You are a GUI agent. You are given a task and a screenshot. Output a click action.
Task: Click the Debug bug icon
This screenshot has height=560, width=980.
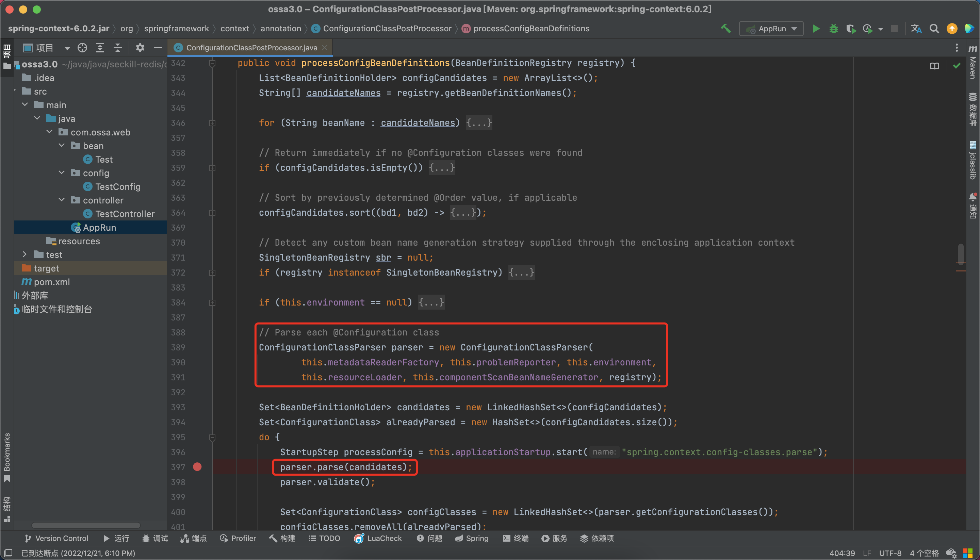point(833,29)
